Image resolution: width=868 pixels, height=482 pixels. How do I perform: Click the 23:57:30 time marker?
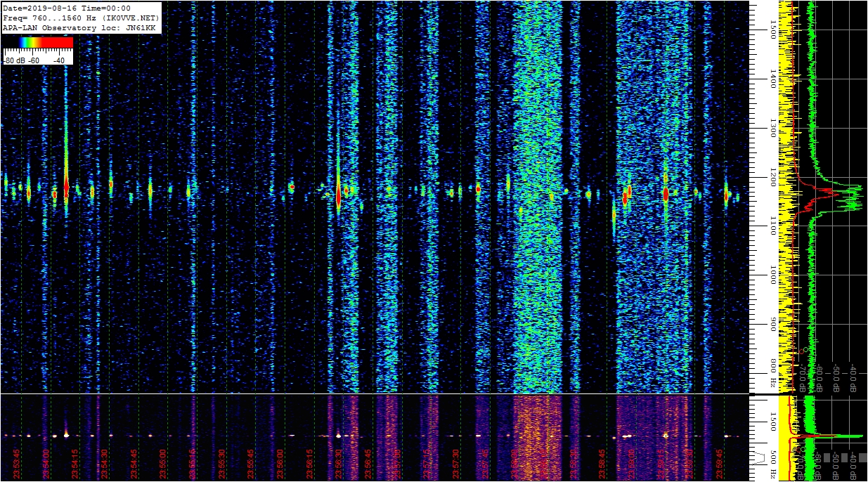(456, 464)
